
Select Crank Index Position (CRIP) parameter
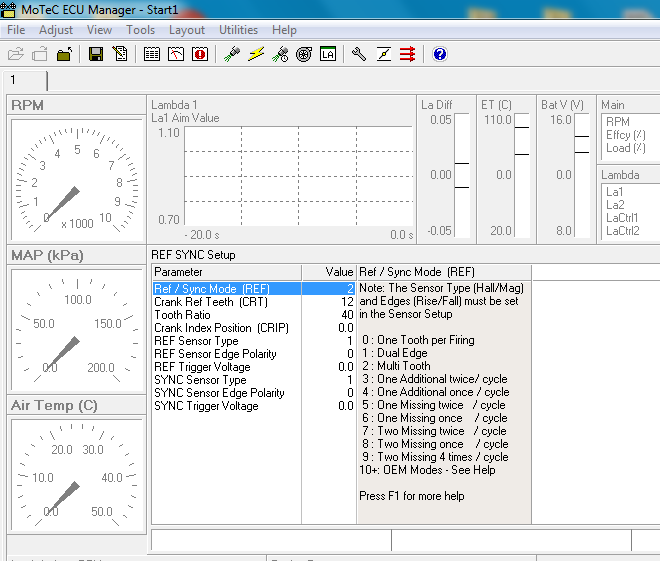(221, 328)
